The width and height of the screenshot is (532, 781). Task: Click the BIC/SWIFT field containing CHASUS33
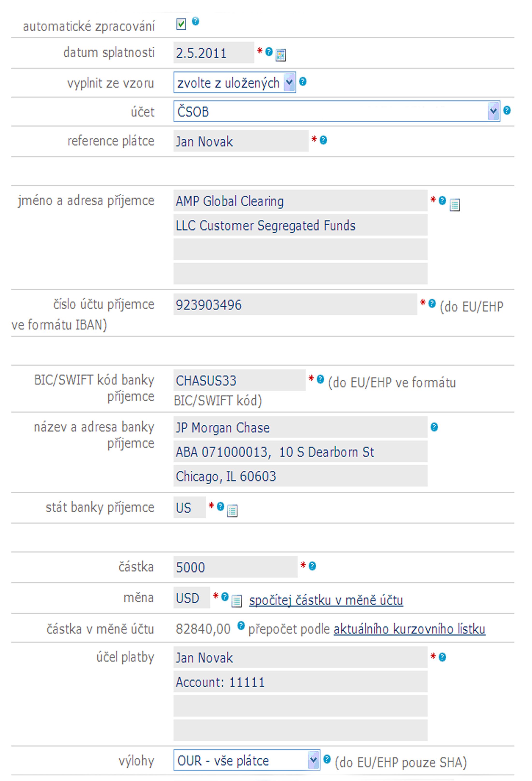(239, 380)
